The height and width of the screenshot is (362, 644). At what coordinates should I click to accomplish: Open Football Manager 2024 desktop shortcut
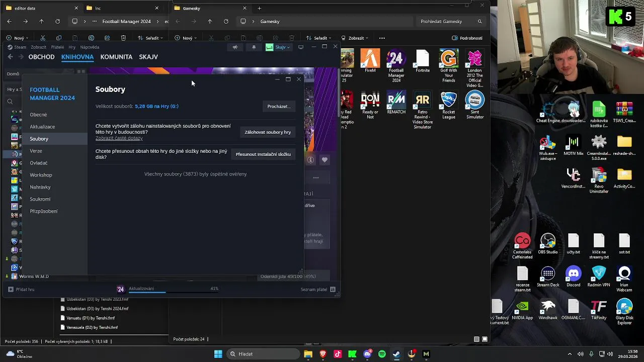coord(396,66)
